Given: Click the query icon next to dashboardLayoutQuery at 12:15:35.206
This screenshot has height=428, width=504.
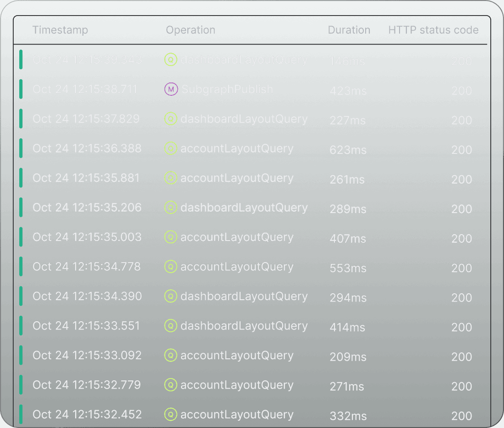Looking at the screenshot, I should point(171,208).
